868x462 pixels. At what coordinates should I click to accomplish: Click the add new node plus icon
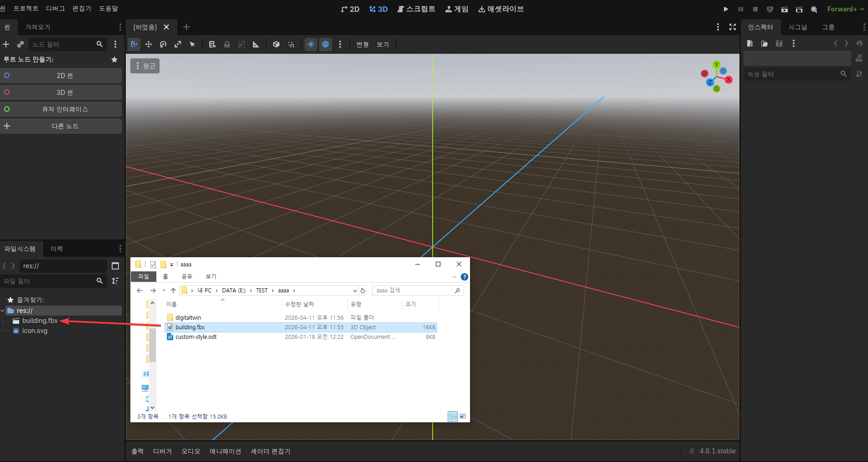click(6, 44)
